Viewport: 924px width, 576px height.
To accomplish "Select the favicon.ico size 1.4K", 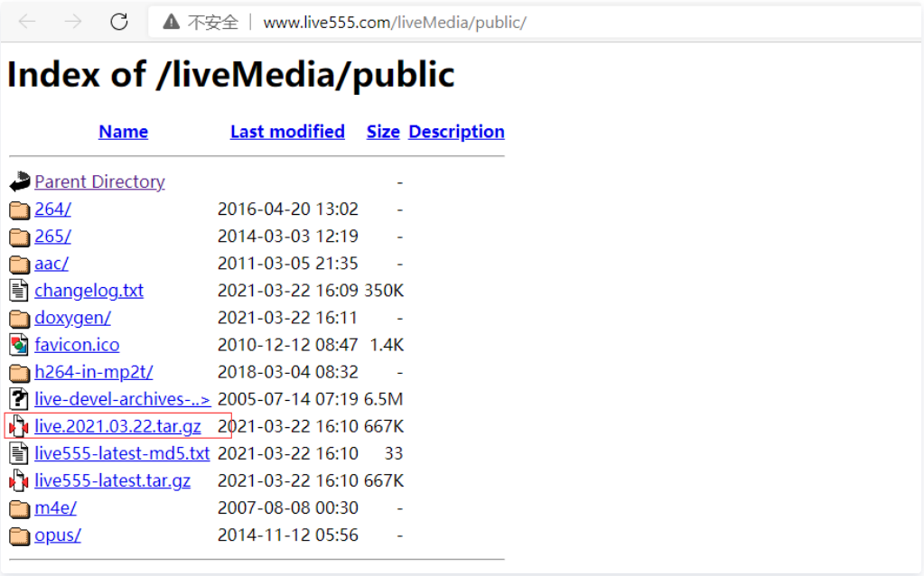I will pyautogui.click(x=387, y=345).
